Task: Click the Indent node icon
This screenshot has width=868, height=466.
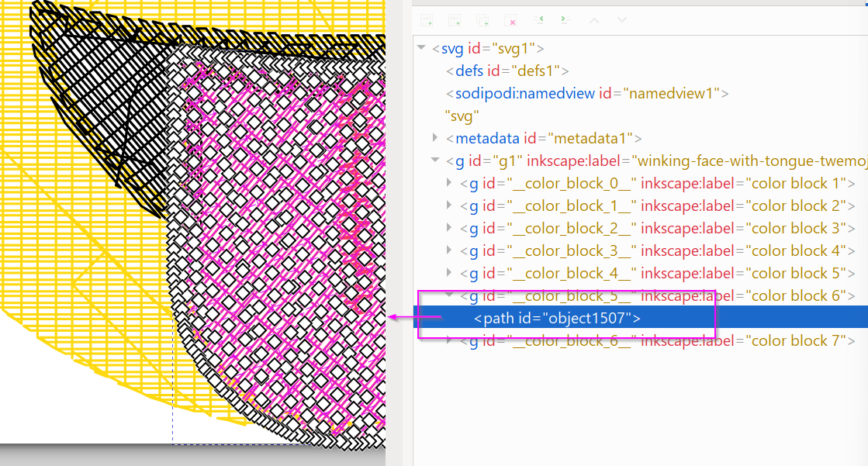Action: (565, 19)
